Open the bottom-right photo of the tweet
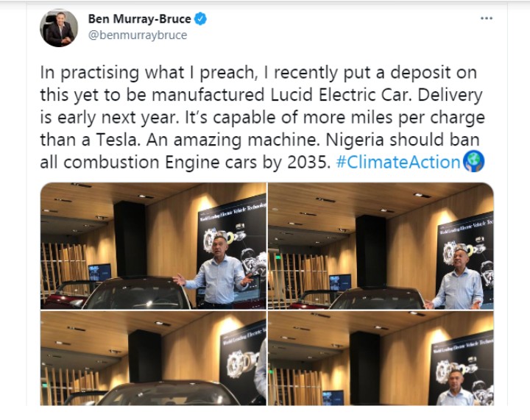The image size is (530, 420). coord(381,358)
